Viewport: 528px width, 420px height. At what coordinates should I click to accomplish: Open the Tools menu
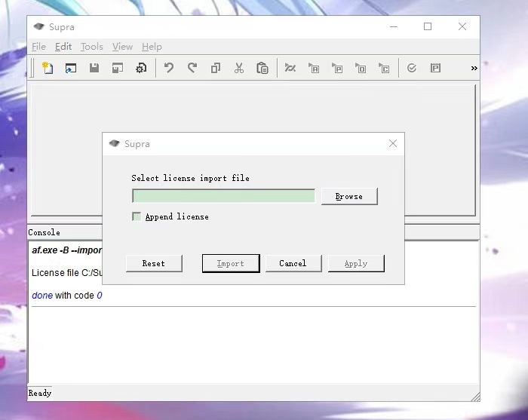point(91,47)
